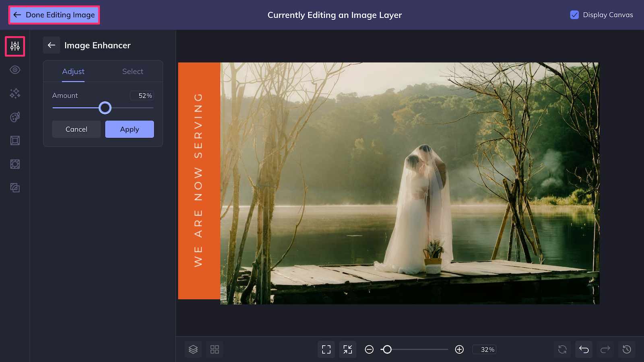Open the eye preview tool in the sidebar
Screen dimensions: 644x362
tap(14, 70)
